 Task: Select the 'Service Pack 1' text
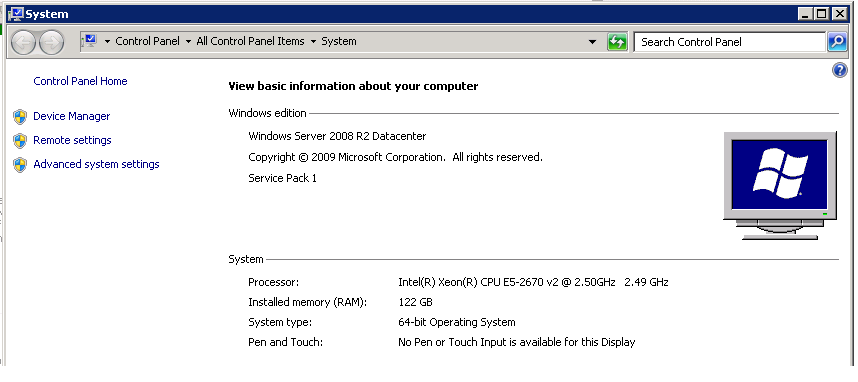[282, 178]
